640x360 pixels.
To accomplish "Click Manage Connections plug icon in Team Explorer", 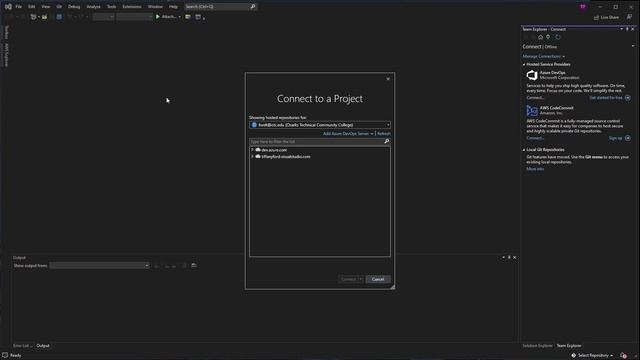I will coord(548,37).
